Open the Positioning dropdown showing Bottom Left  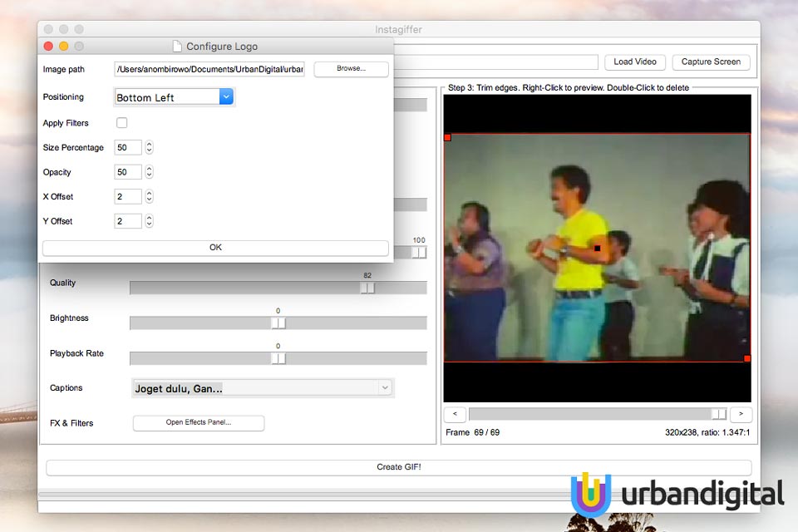[x=174, y=96]
